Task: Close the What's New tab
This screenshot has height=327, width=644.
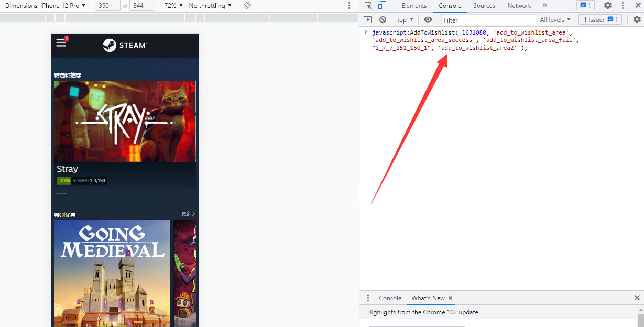Action: click(x=450, y=298)
